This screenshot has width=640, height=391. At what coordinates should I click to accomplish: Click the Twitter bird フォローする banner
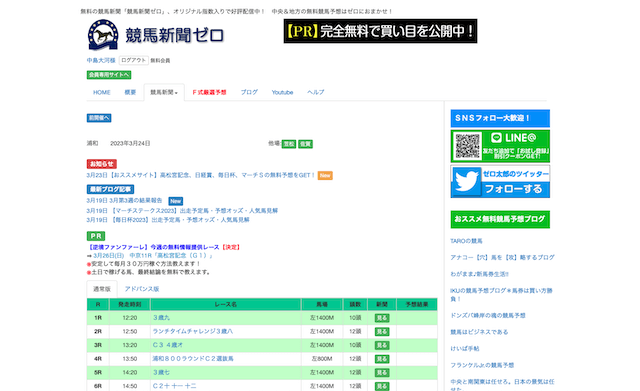point(500,182)
